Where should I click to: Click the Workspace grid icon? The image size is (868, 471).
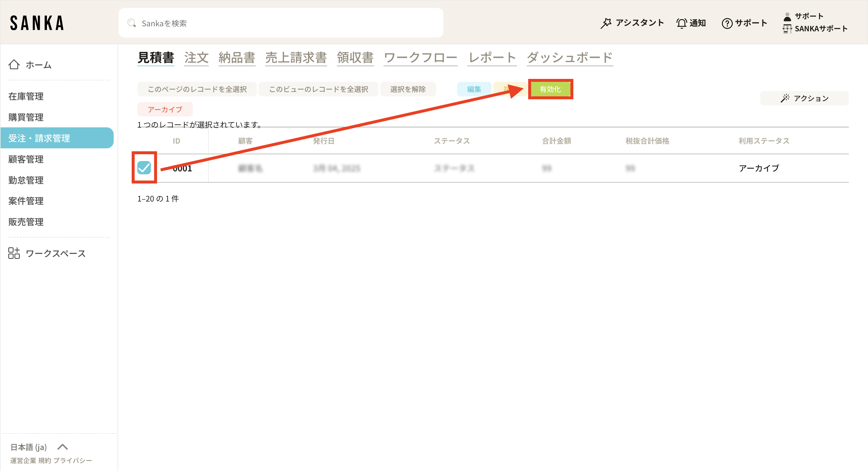pyautogui.click(x=14, y=253)
